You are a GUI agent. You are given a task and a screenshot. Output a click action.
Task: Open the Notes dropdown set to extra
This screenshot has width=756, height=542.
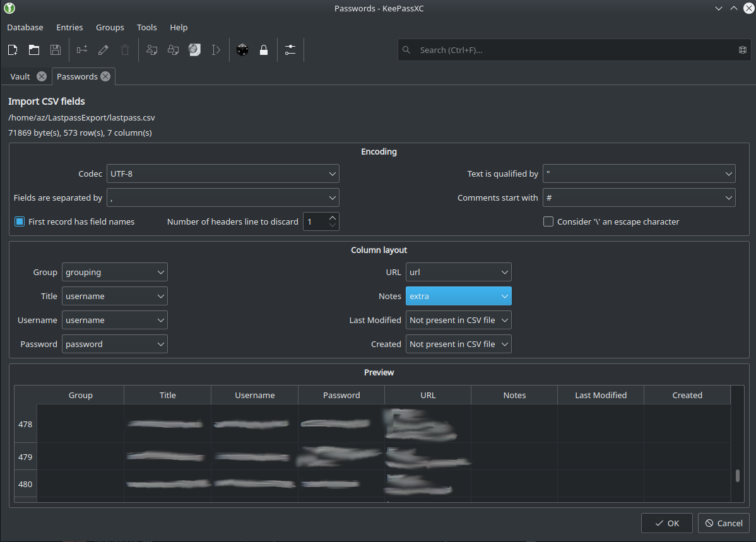[459, 296]
